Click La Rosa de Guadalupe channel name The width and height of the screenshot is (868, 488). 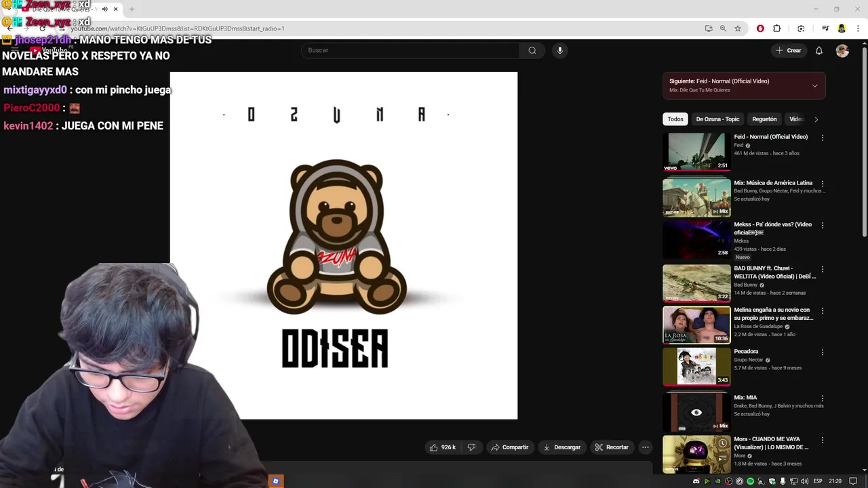[x=758, y=327]
